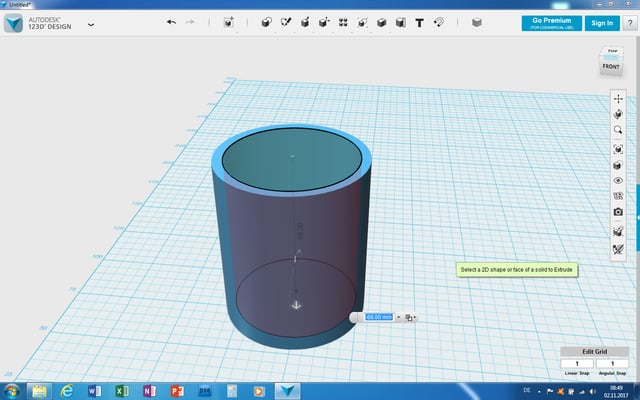Click the Sign In button
This screenshot has width=640, height=400.
coord(601,23)
